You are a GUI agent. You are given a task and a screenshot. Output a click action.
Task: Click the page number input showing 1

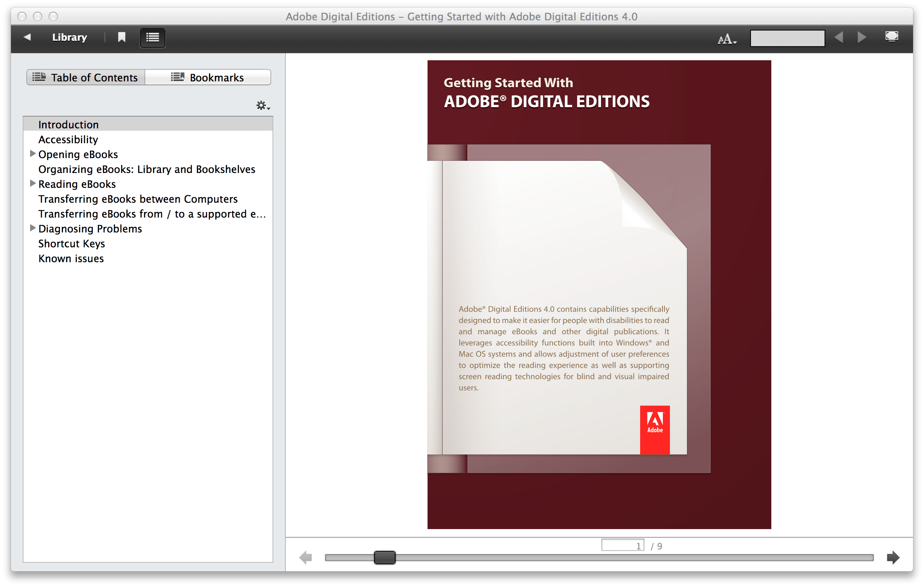coord(623,545)
